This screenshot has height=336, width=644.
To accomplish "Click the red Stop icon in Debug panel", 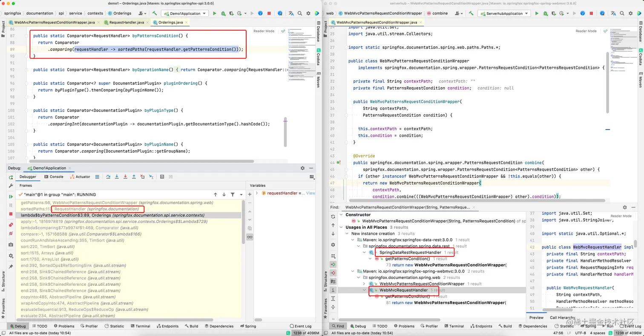I will coord(11,214).
